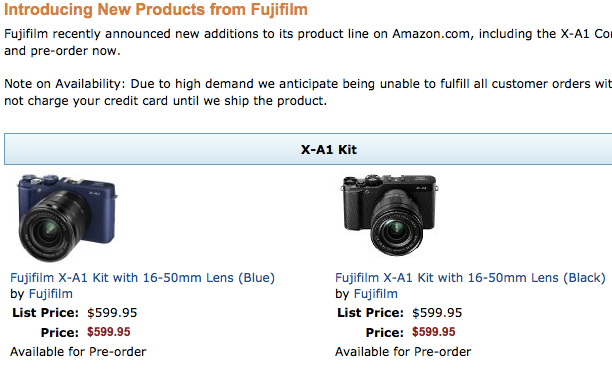Follow the Fujifilm brand link under the black kit
Image resolution: width=612 pixels, height=386 pixels.
[x=375, y=294]
